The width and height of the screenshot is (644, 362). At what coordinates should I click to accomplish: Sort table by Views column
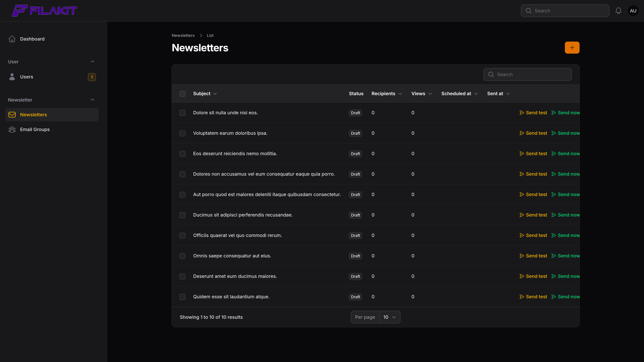[422, 94]
